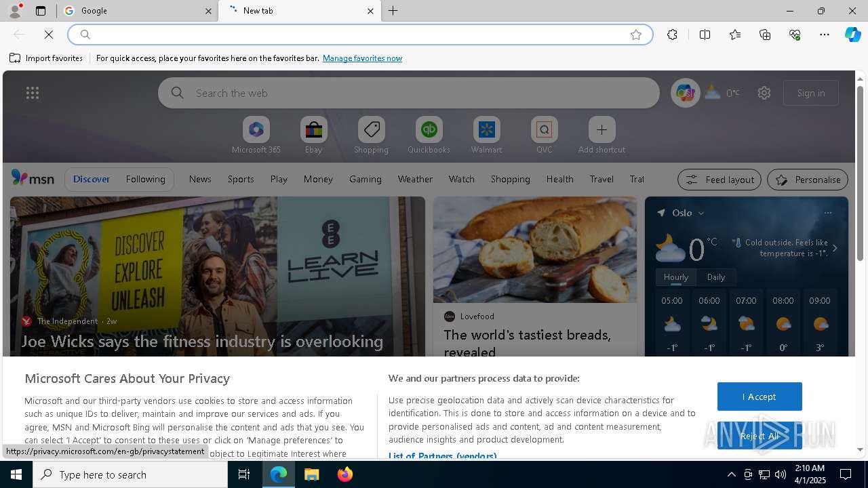Screen dimensions: 868x488
Task: Open the QVC shortcut
Action: [544, 136]
